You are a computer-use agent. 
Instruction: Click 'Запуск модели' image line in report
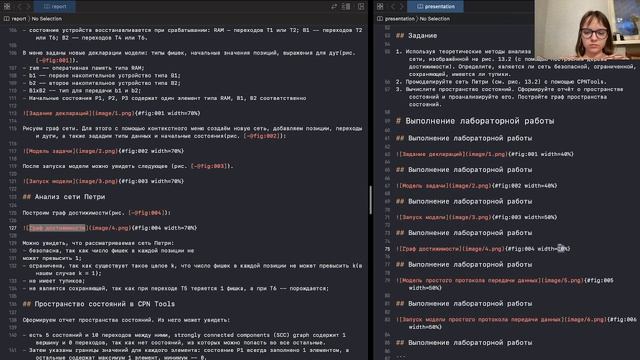coord(103,181)
